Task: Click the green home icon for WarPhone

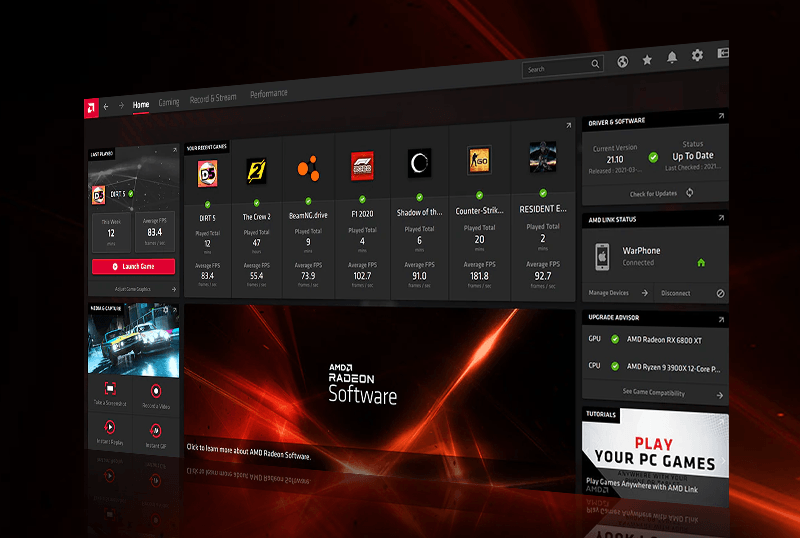Action: pos(701,262)
